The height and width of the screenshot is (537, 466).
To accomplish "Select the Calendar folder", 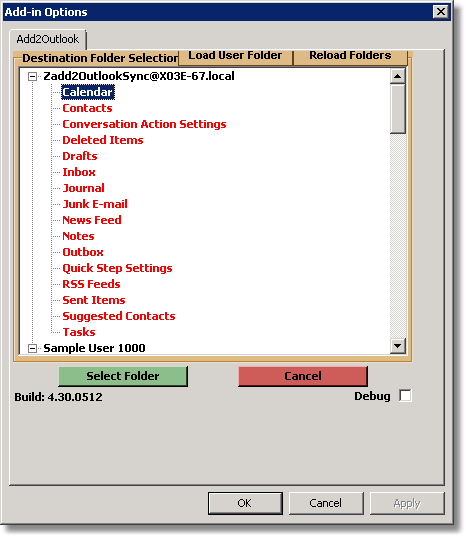I will pos(88,92).
